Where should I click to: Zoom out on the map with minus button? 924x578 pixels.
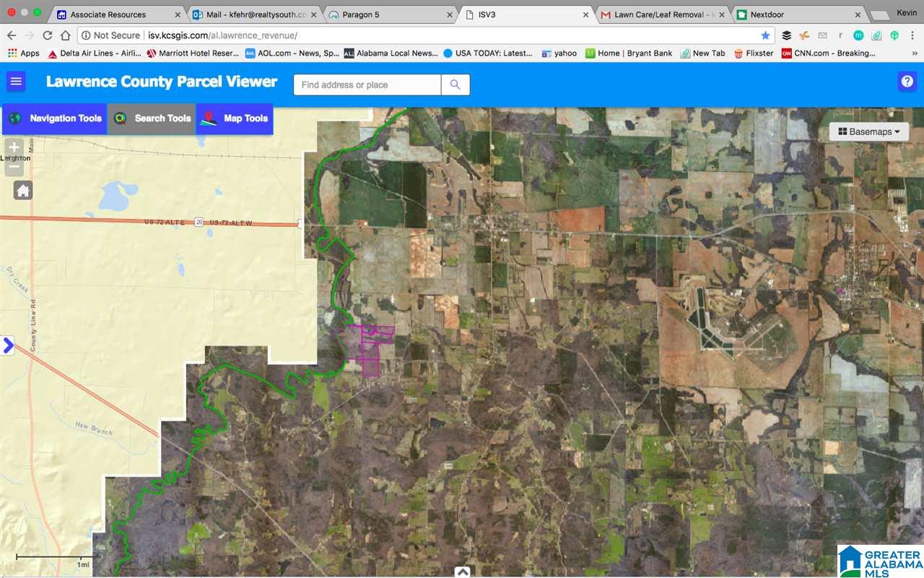[x=14, y=167]
